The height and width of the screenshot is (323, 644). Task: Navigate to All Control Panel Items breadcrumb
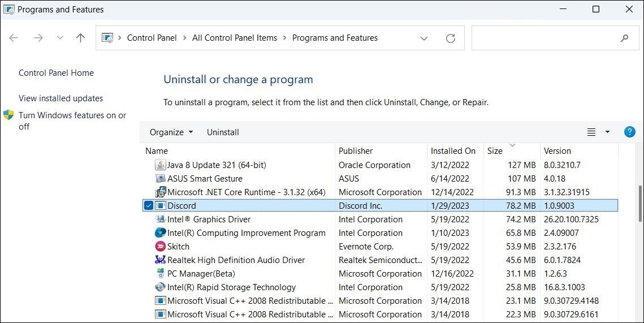tap(235, 38)
